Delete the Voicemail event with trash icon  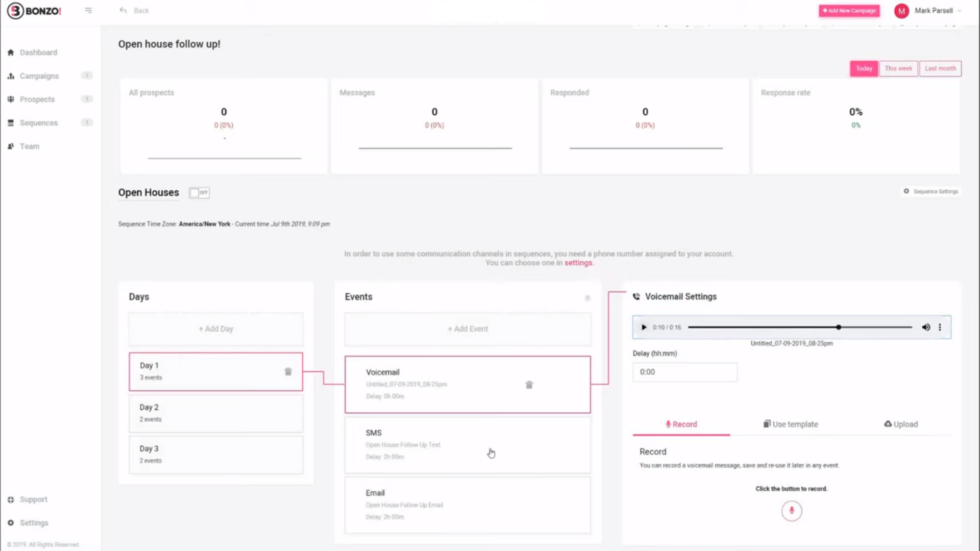tap(529, 385)
